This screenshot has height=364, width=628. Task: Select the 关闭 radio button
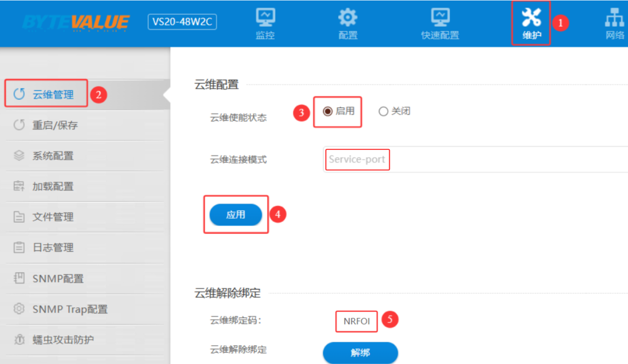[x=383, y=111]
